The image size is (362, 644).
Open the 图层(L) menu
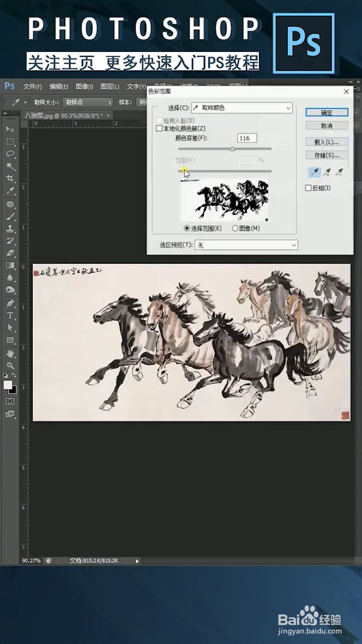tap(110, 87)
